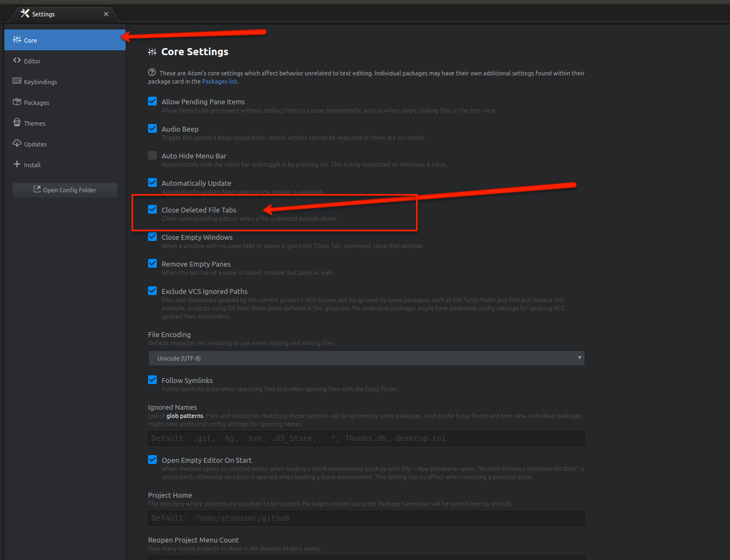730x560 pixels.
Task: Go to Editor settings section
Action: click(x=65, y=61)
